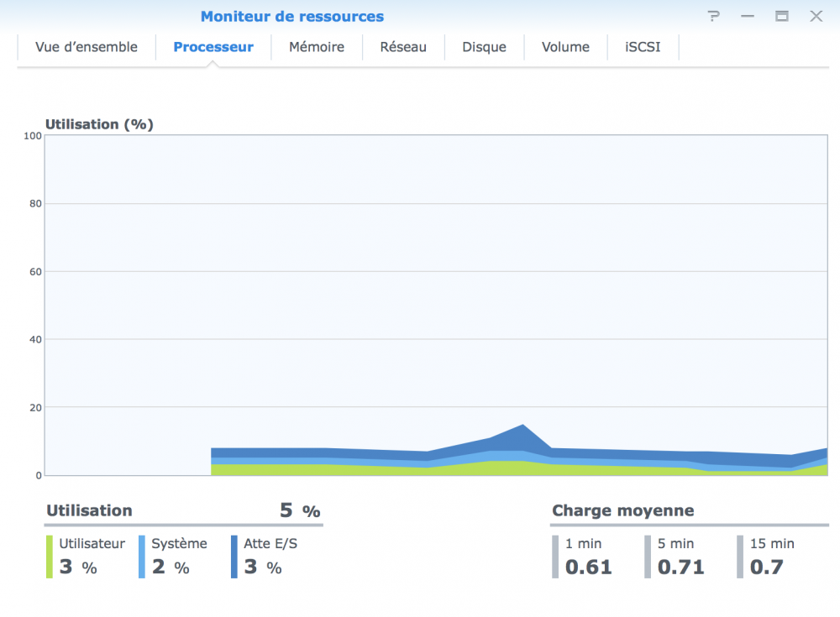Image resolution: width=840 pixels, height=617 pixels.
Task: Click the green Utilisateur legend swatch
Action: (x=50, y=557)
